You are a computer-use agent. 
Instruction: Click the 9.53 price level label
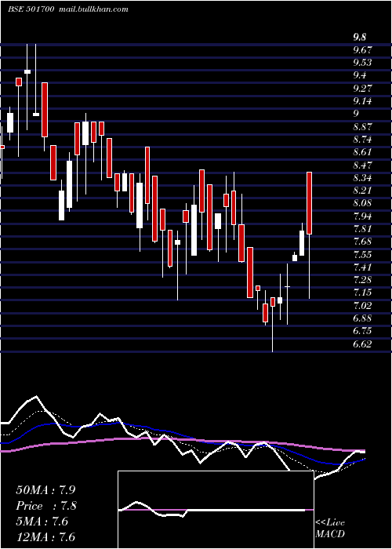362,63
